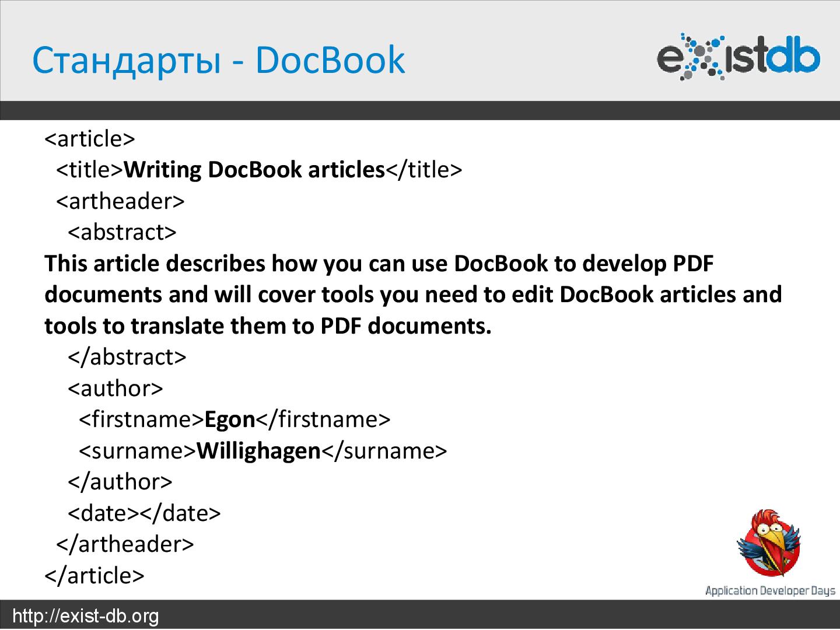Click the opening <article> tag line
Viewport: 840px width, 630px height.
coord(90,139)
